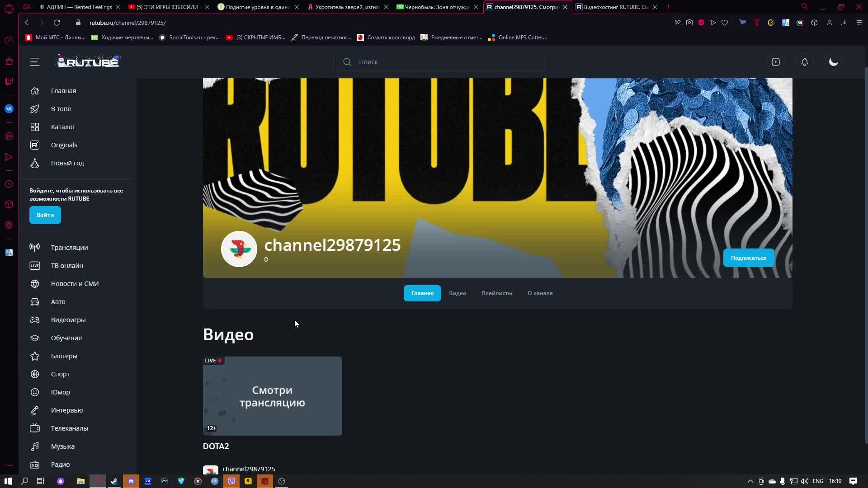The width and height of the screenshot is (868, 488).
Task: Switch to the Плейлисты tab
Action: 496,293
